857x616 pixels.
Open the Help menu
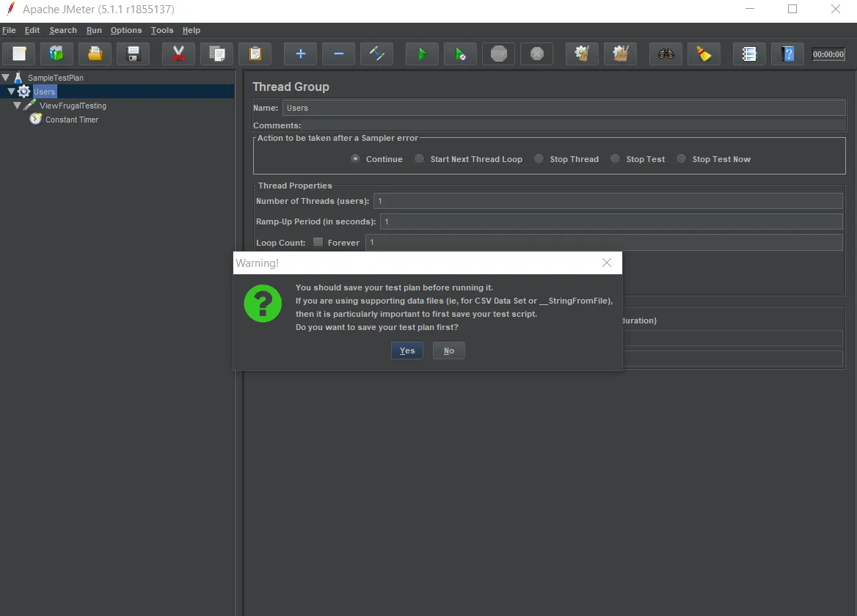point(192,30)
